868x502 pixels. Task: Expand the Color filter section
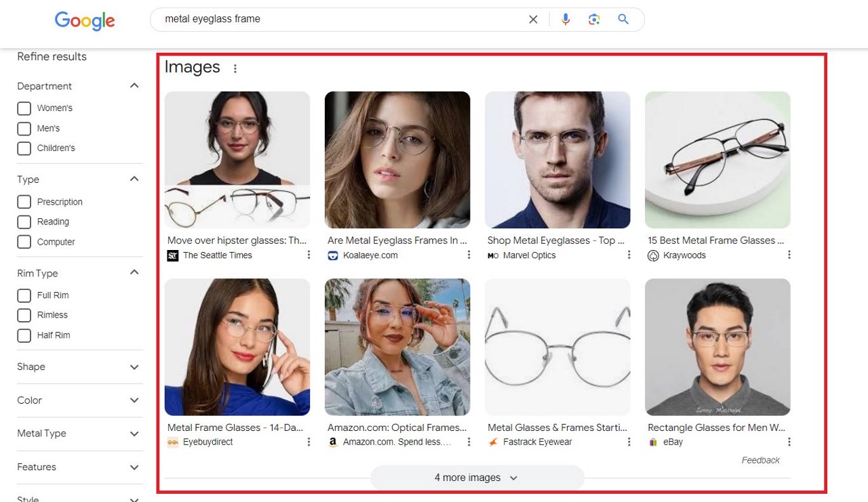pyautogui.click(x=134, y=400)
